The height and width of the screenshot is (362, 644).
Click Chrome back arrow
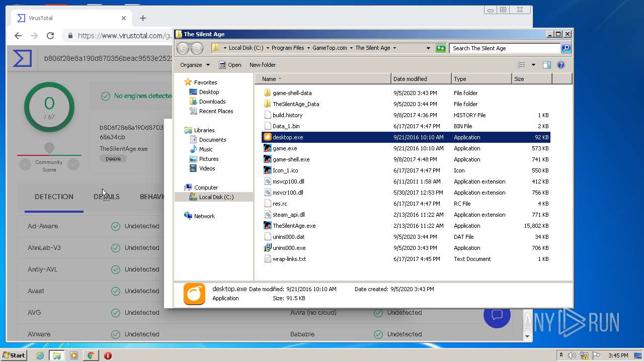coord(18,36)
